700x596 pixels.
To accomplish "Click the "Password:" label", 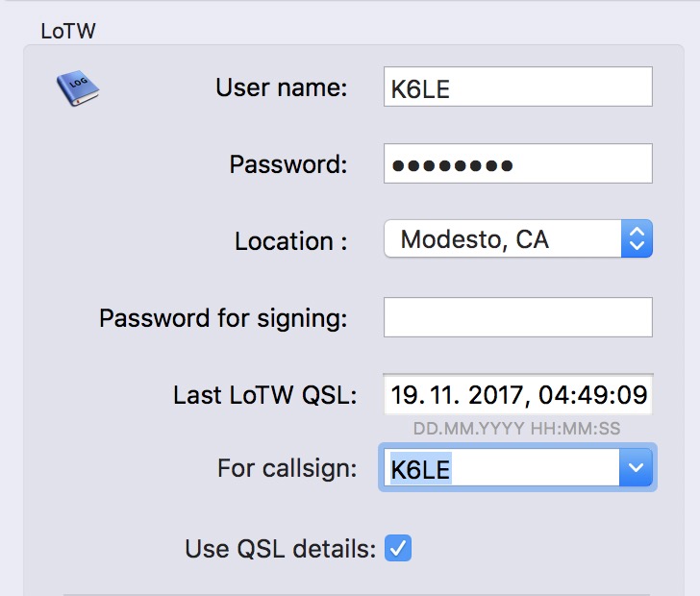I will 287,164.
